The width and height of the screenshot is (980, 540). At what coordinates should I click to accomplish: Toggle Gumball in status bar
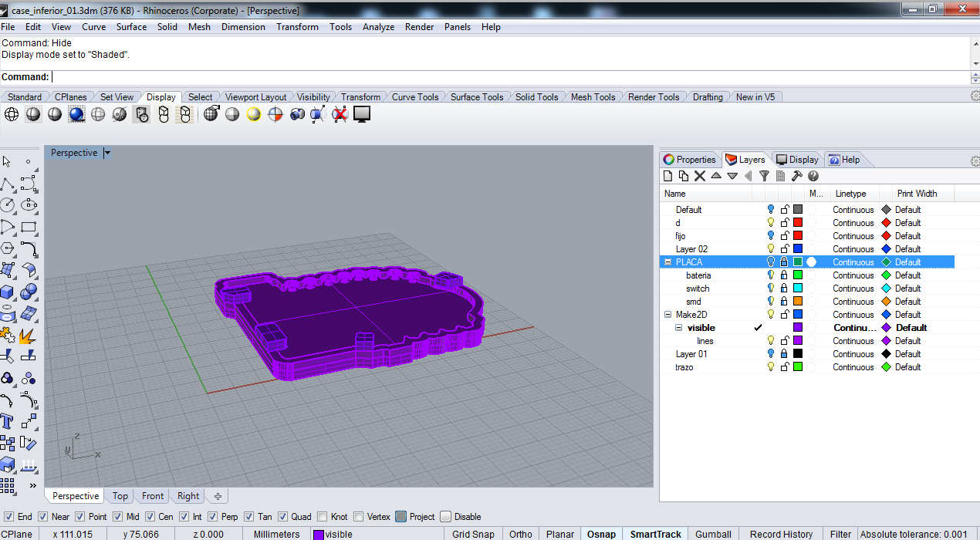point(713,534)
